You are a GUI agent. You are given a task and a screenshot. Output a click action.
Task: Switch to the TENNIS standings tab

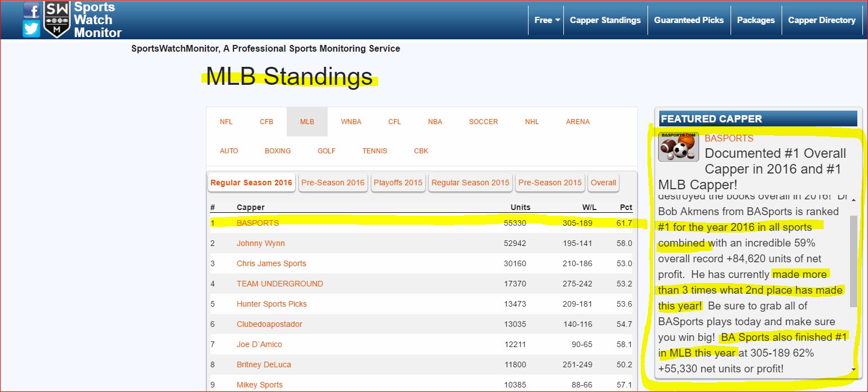tap(375, 151)
